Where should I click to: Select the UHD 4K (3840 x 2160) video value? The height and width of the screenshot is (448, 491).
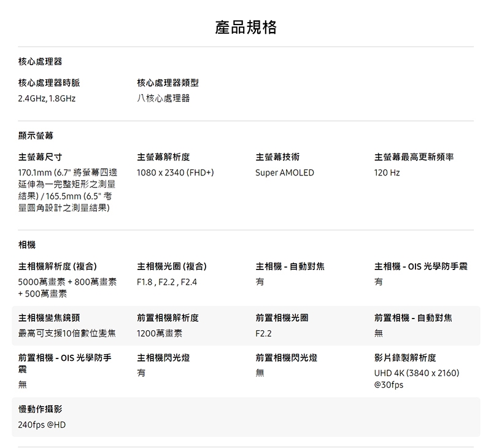(416, 373)
